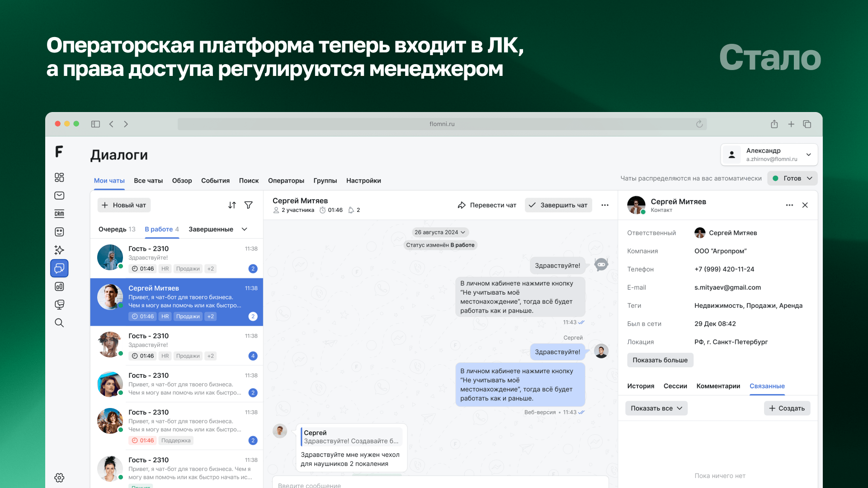Open the История tab in the contact panel
Screen dimensions: 868x488
point(641,386)
